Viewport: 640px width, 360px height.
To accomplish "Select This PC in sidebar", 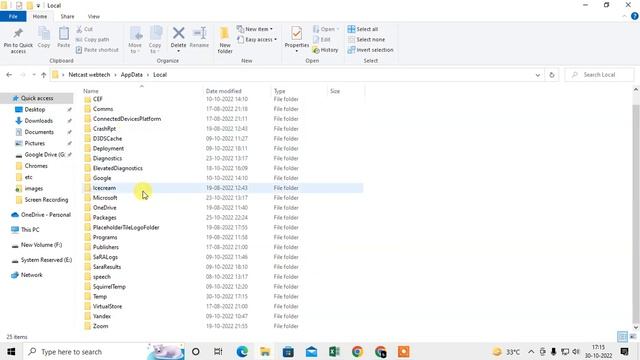I will 30,230.
